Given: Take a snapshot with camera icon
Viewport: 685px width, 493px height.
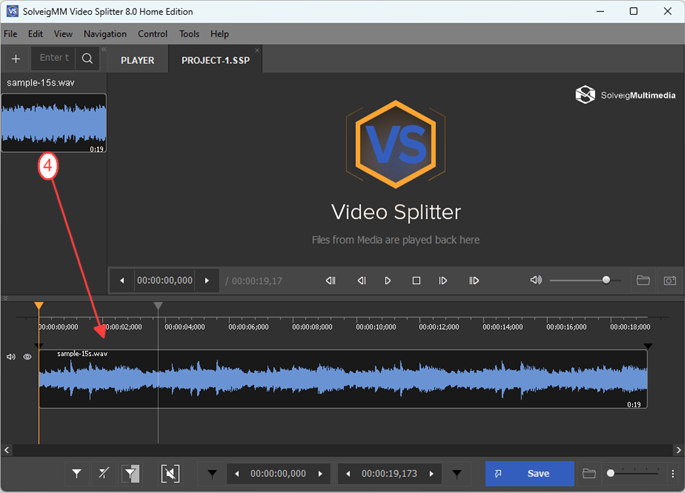Looking at the screenshot, I should tap(670, 280).
